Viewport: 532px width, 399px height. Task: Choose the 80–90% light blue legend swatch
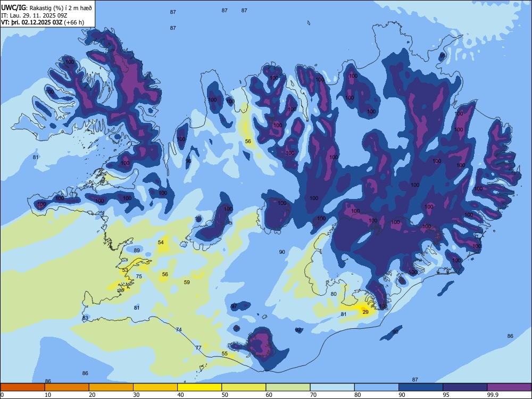point(377,387)
